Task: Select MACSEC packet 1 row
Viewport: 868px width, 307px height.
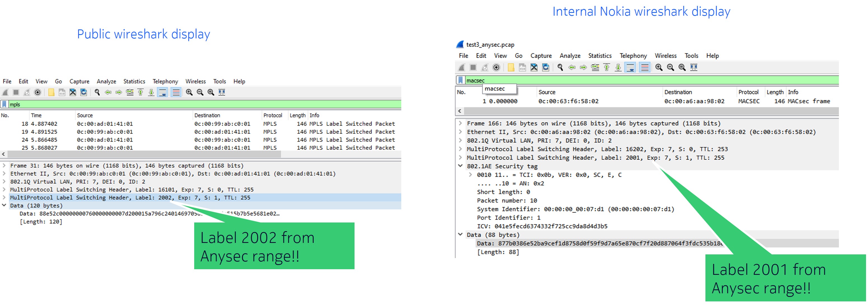Action: tap(647, 101)
